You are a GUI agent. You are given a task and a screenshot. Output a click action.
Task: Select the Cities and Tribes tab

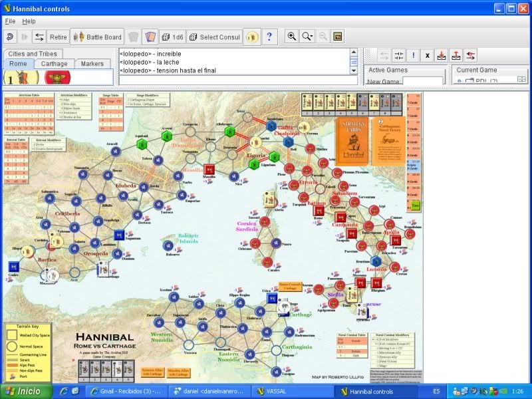pyautogui.click(x=33, y=54)
